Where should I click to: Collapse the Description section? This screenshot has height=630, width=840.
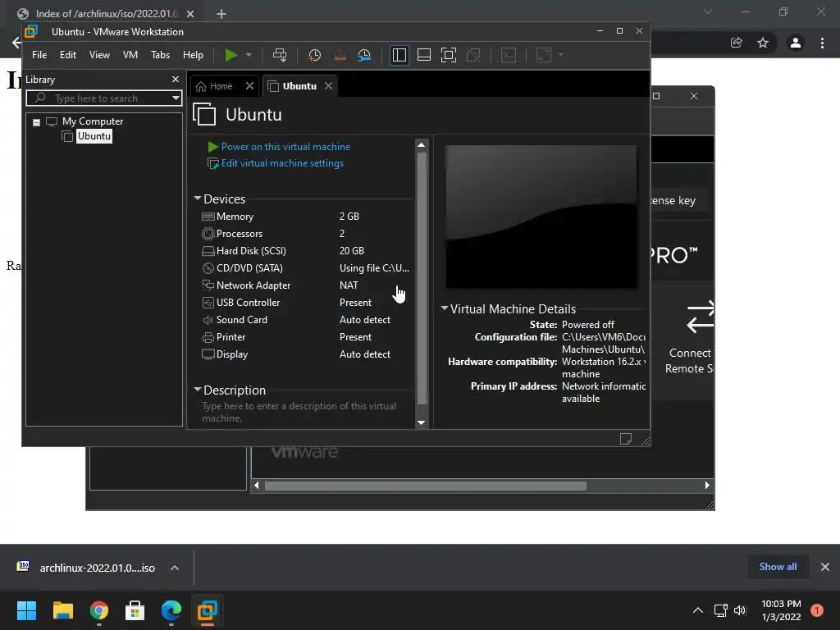point(198,390)
